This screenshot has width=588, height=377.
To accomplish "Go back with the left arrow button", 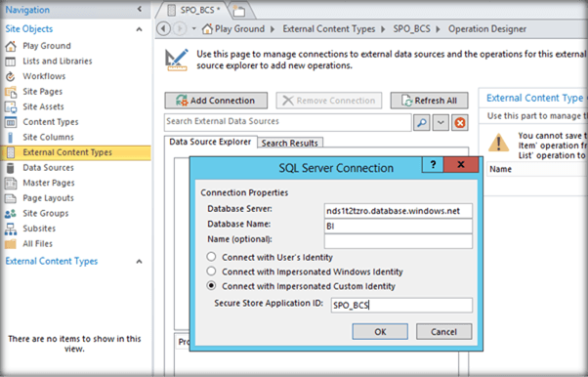I will (163, 29).
